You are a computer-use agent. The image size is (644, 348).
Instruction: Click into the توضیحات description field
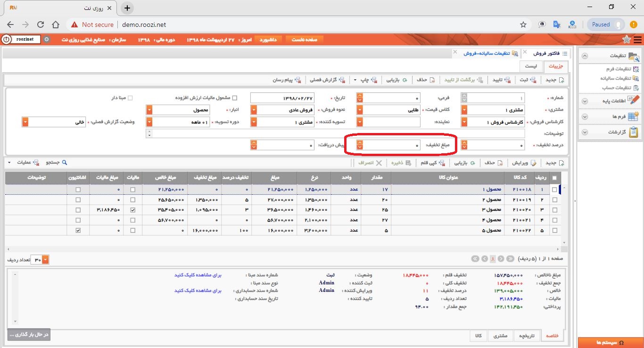click(335, 134)
